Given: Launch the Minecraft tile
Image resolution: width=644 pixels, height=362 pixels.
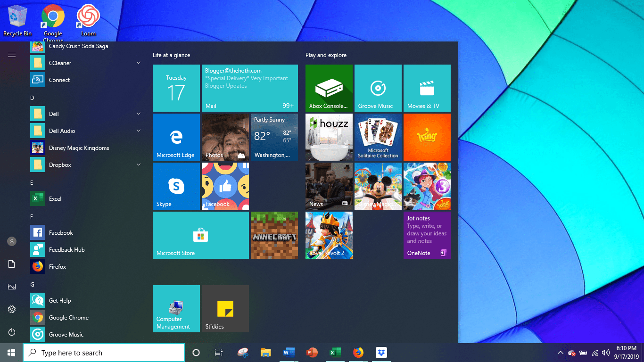Looking at the screenshot, I should tap(274, 235).
